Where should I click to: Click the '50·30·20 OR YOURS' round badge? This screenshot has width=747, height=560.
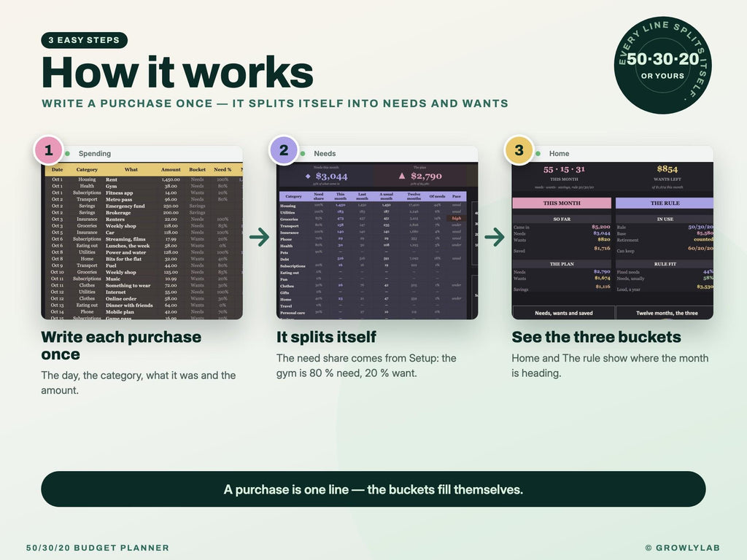[x=662, y=65]
